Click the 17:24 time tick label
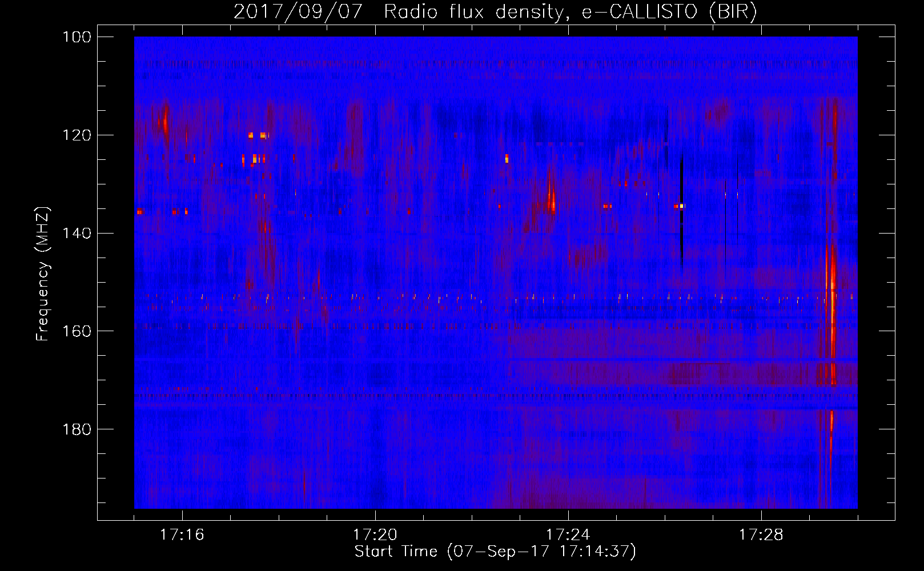The height and width of the screenshot is (571, 924). (568, 535)
